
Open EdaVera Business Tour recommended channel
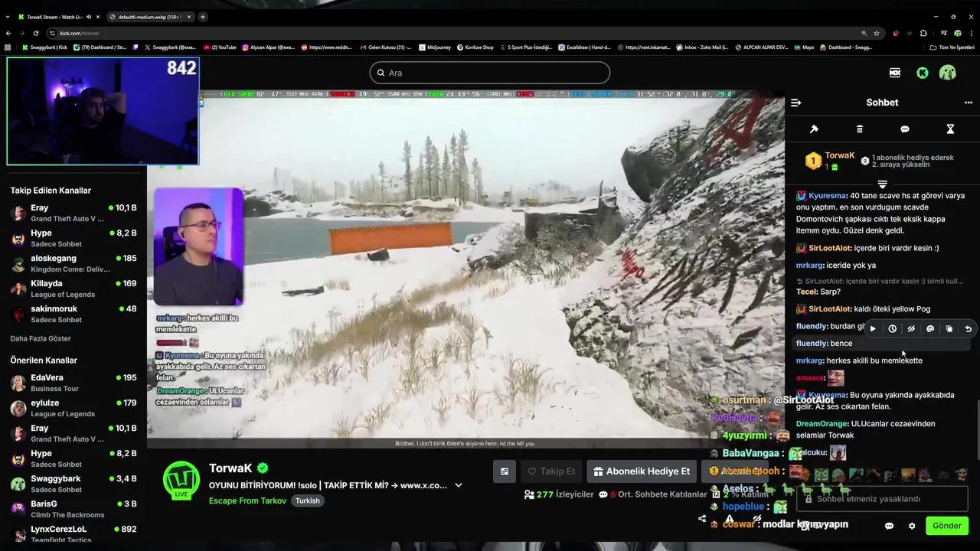(73, 383)
